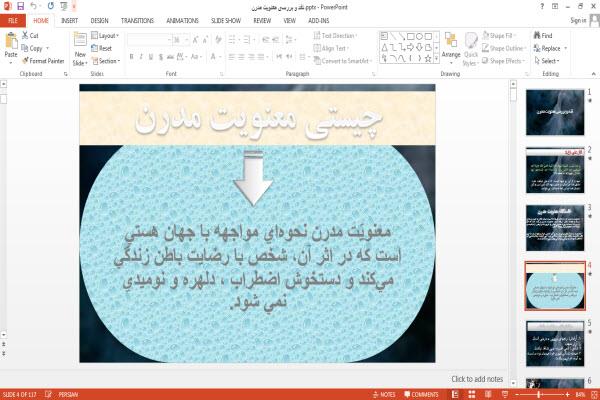Open Align Text dropdown

coord(331,48)
